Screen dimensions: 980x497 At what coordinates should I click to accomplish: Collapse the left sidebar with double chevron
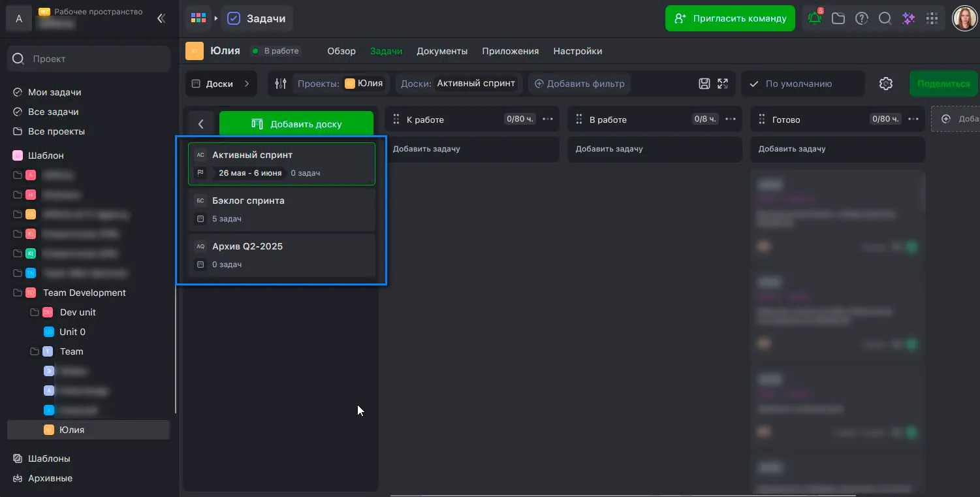pos(161,18)
